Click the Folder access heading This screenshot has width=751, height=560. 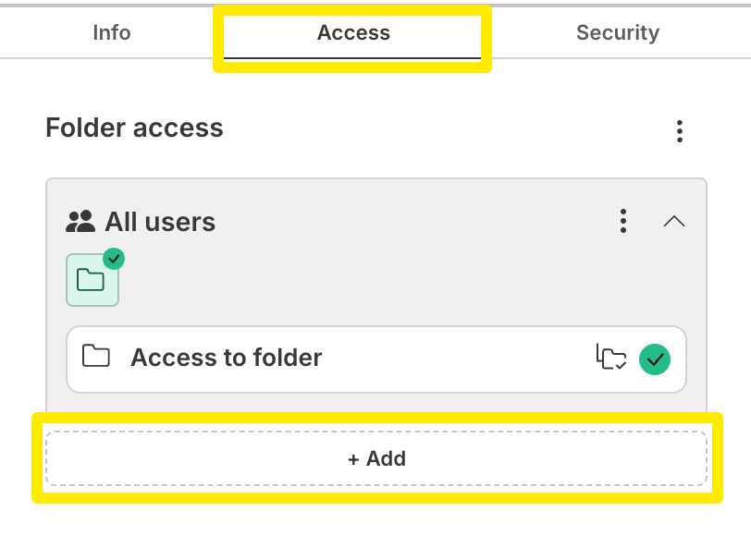[135, 128]
